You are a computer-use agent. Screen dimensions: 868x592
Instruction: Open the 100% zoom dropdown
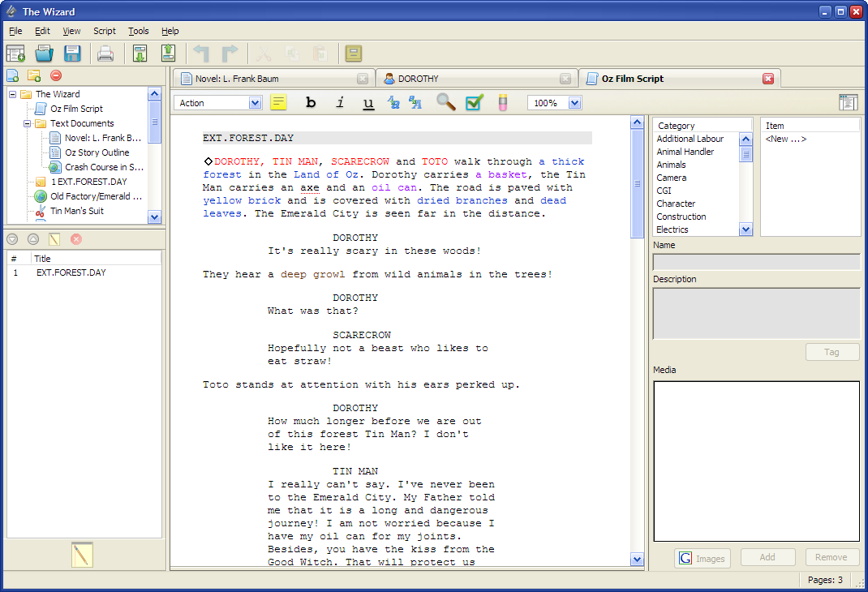tap(574, 103)
